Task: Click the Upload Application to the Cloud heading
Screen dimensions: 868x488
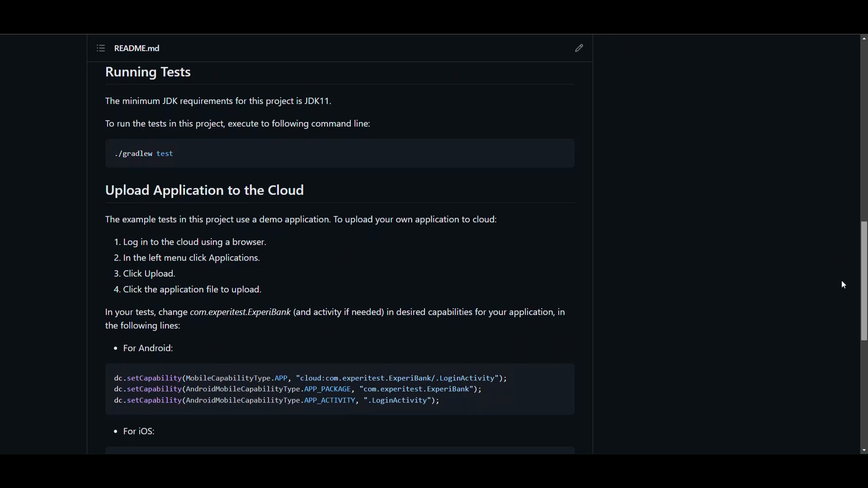Action: point(204,190)
